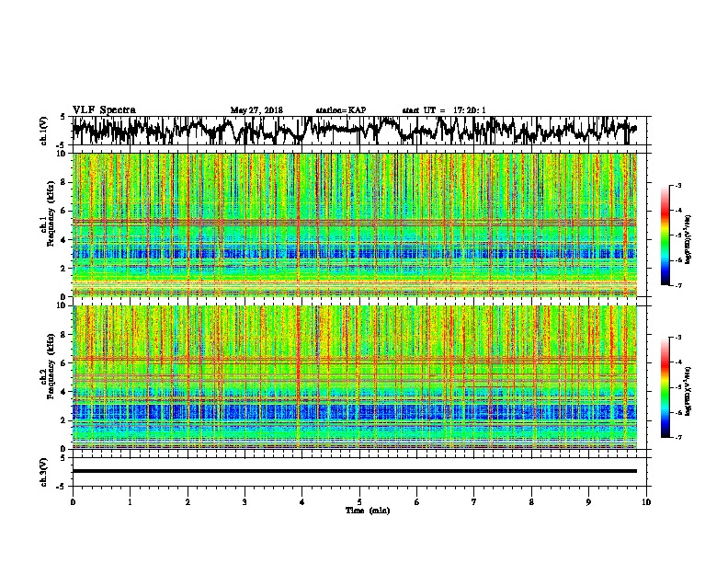Click time axis tick label "8"

tap(531, 502)
